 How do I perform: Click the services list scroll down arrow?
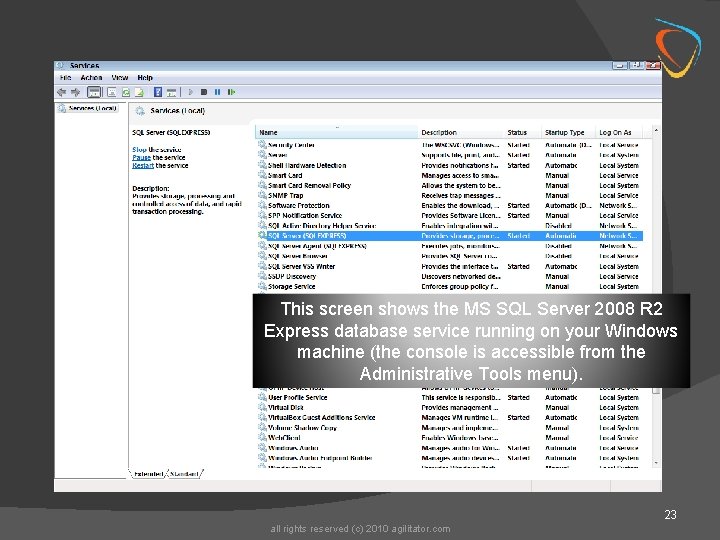pyautogui.click(x=656, y=463)
